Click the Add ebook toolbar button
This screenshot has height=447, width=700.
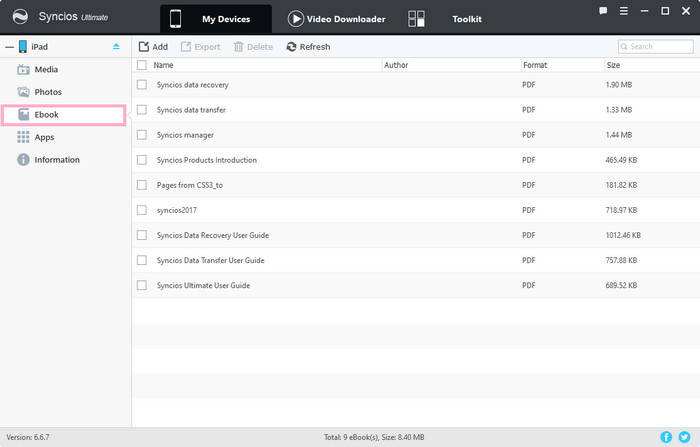point(153,47)
